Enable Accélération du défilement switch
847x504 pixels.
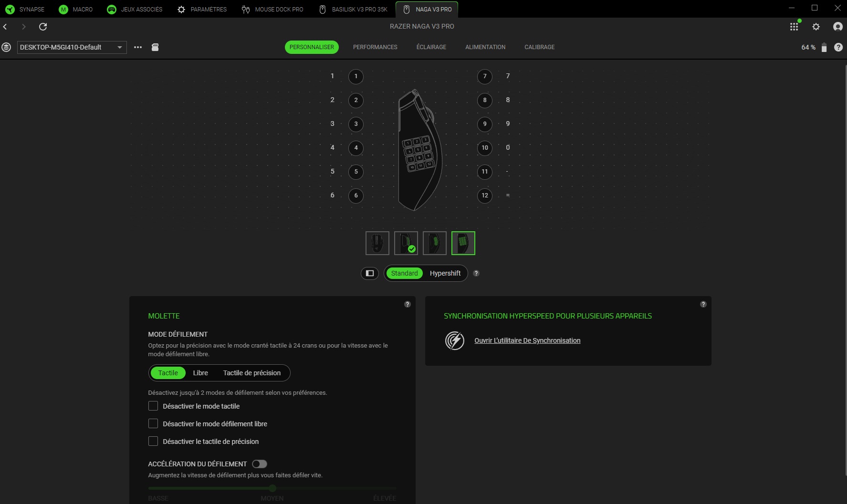tap(260, 464)
